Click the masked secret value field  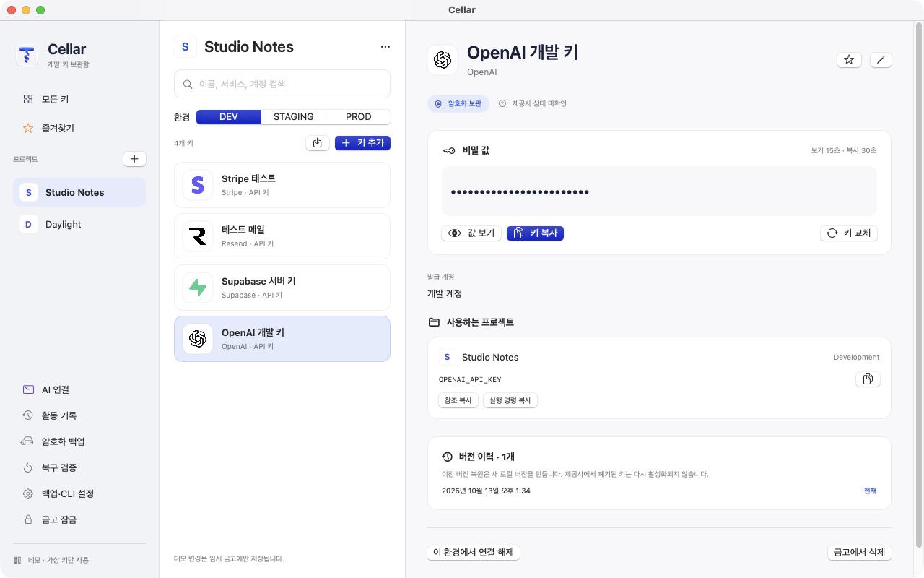659,191
